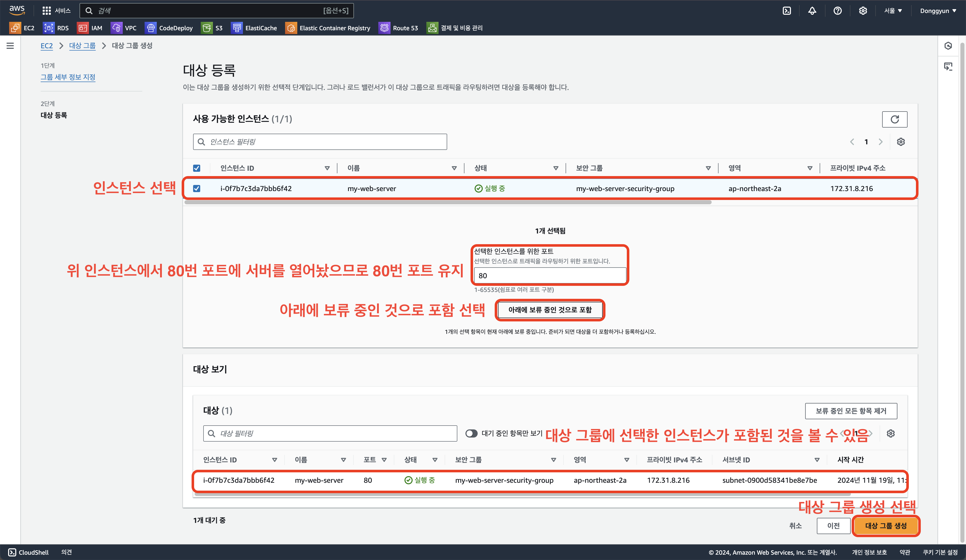This screenshot has height=560, width=966.
Task: Open the notifications bell
Action: (x=812, y=11)
